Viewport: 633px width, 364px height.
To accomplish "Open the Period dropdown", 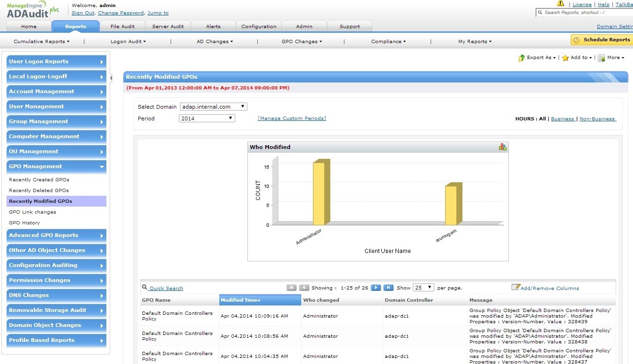I will click(x=207, y=119).
